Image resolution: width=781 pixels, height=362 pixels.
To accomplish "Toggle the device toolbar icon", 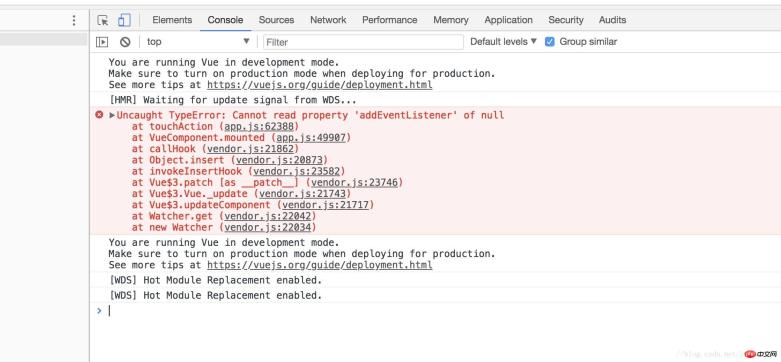I will (124, 20).
